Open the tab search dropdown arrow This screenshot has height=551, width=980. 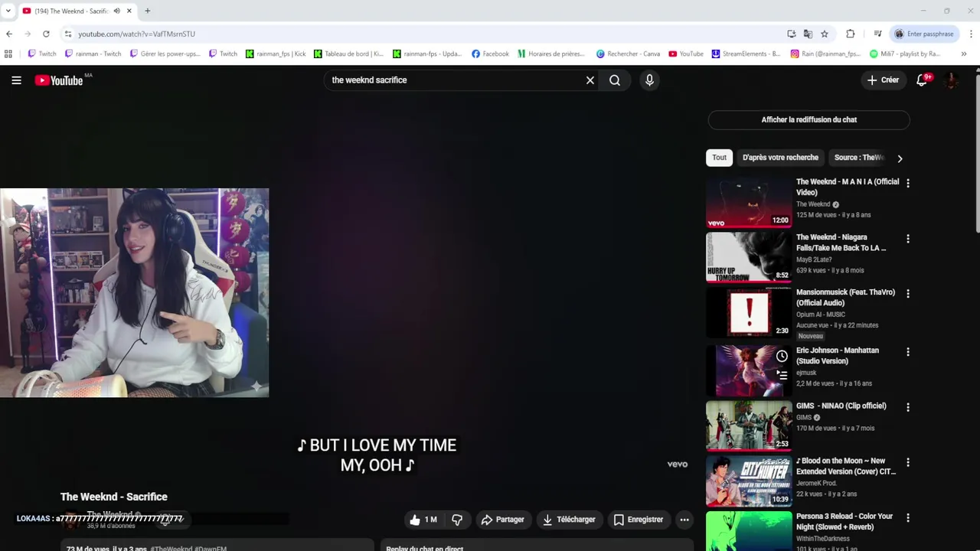(8, 11)
